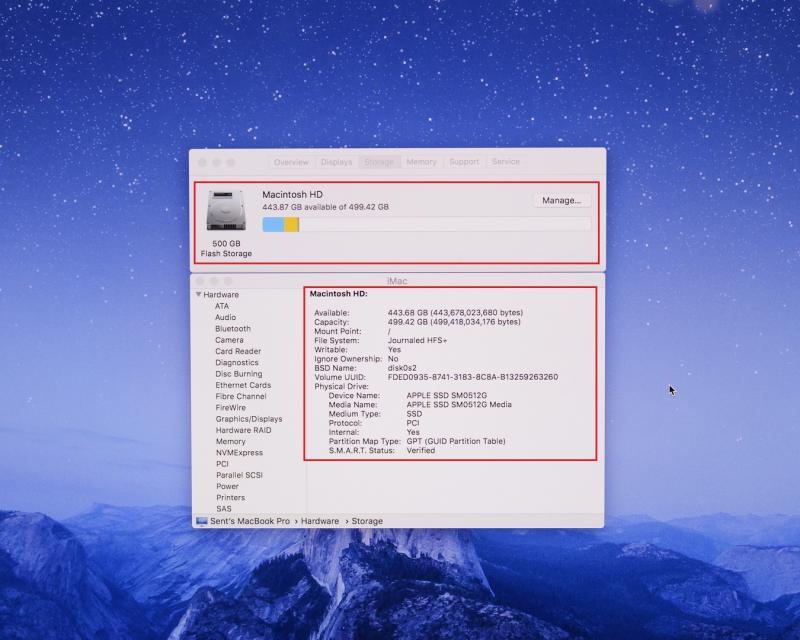Image resolution: width=800 pixels, height=640 pixels.
Task: Open the Support tab
Action: (x=464, y=162)
